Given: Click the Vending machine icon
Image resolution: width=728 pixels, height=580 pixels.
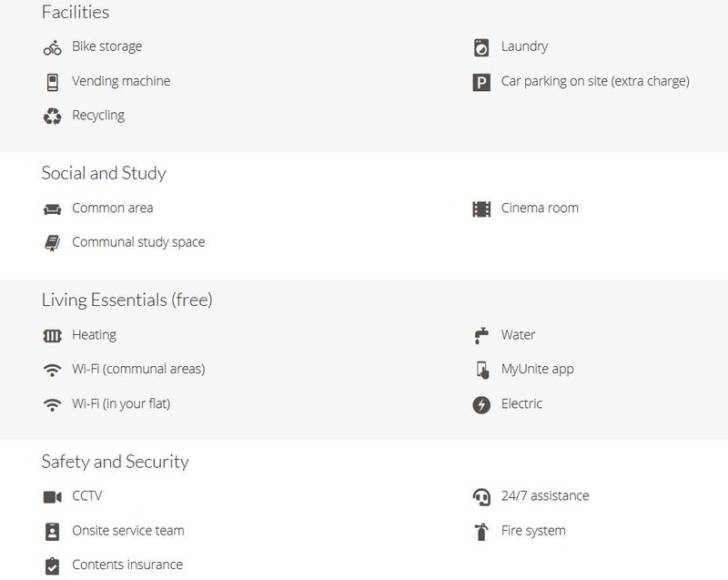Looking at the screenshot, I should coord(52,82).
